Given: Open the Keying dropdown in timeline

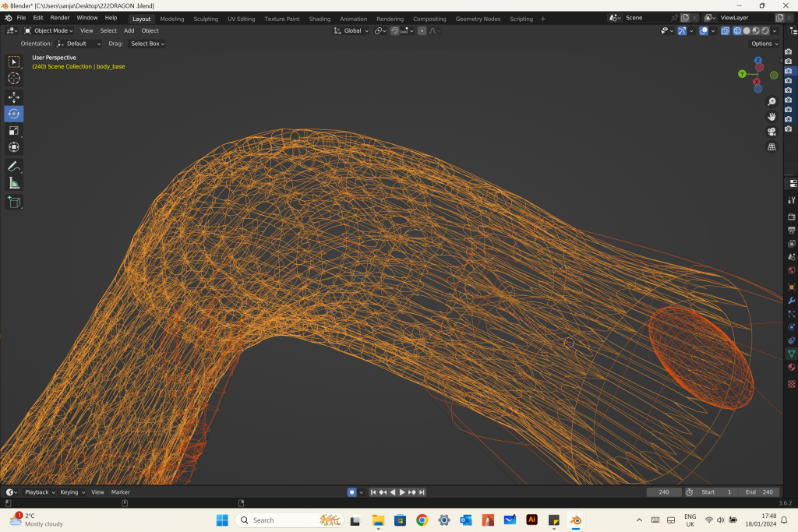Looking at the screenshot, I should (x=72, y=492).
